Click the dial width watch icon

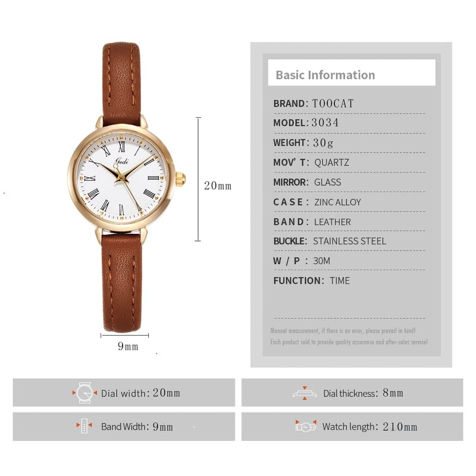click(x=84, y=393)
